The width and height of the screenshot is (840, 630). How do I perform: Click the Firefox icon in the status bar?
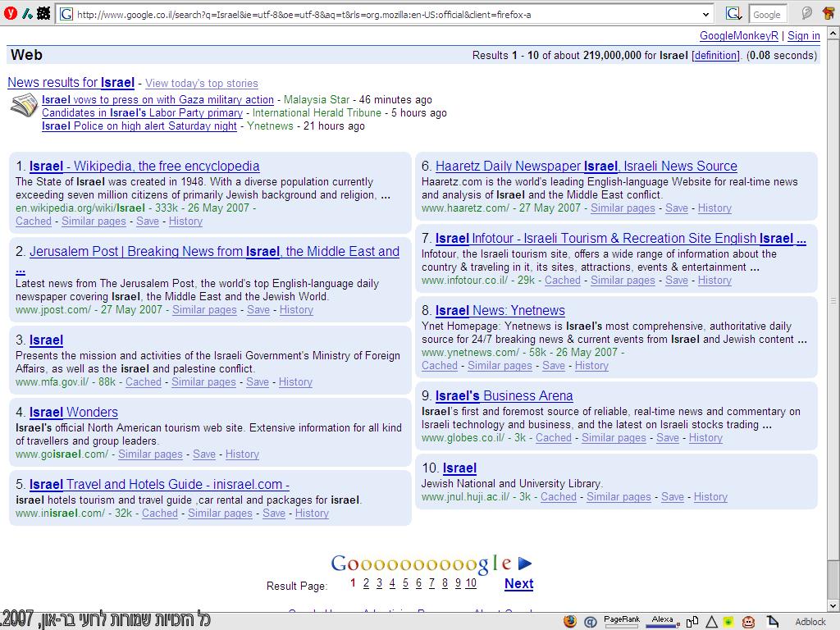pyautogui.click(x=570, y=621)
